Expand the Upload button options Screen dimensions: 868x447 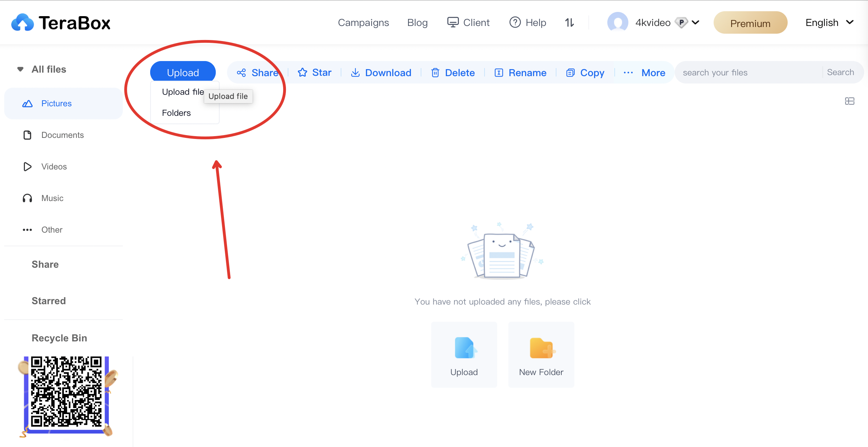(x=182, y=72)
